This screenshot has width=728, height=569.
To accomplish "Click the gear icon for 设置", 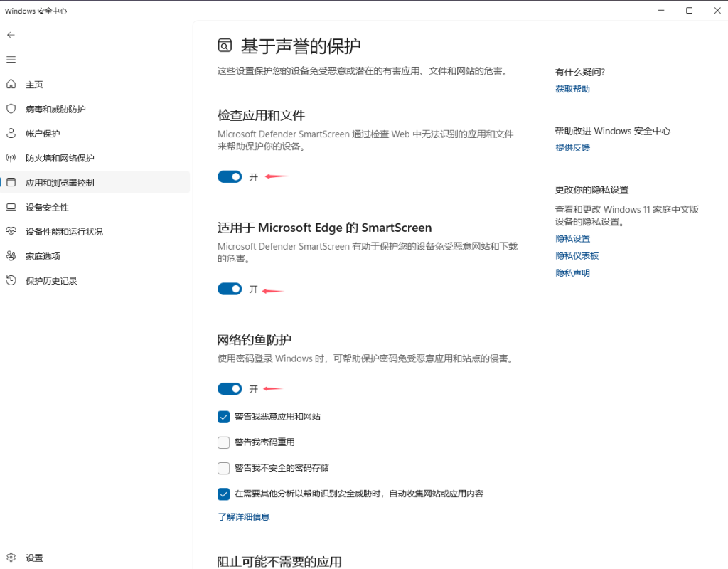I will (11, 558).
